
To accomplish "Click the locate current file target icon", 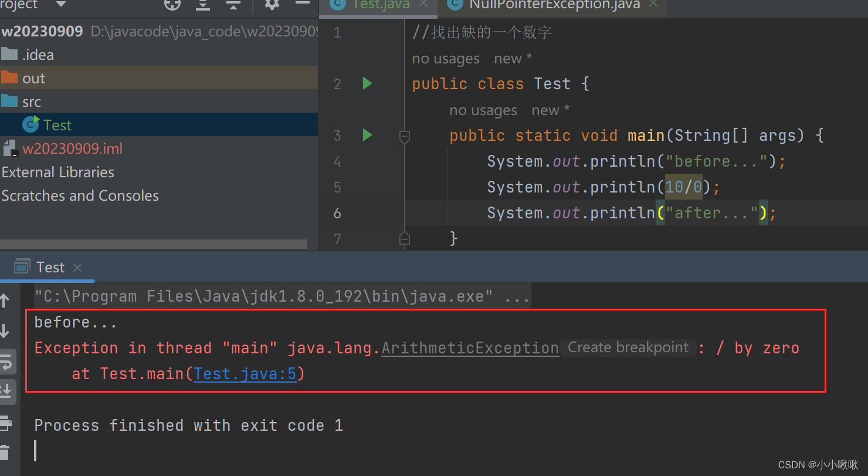I will [x=172, y=5].
